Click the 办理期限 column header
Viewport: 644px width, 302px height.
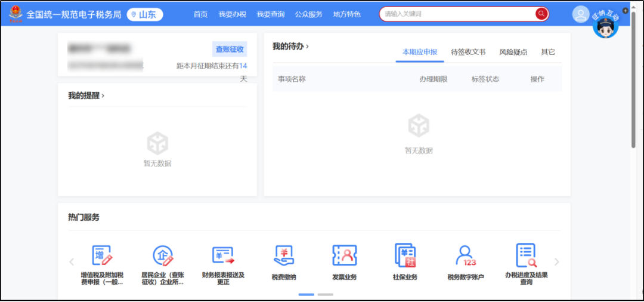434,79
